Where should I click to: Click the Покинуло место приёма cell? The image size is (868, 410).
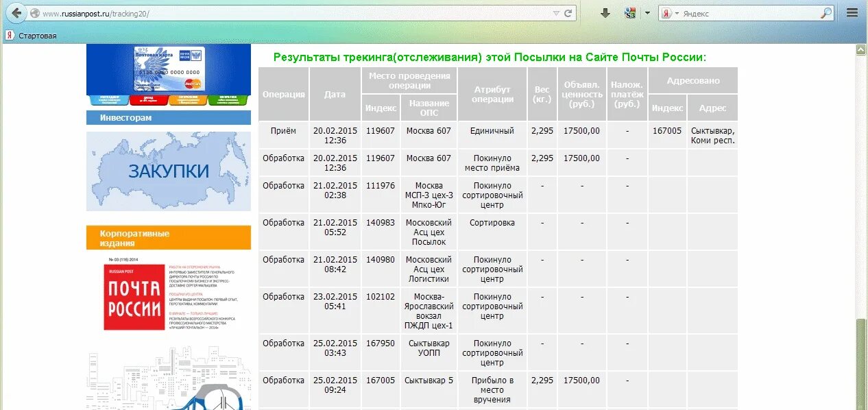click(492, 162)
